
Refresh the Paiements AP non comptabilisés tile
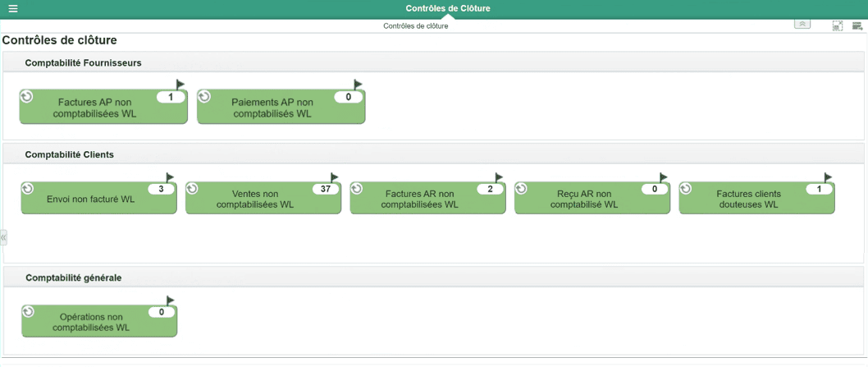point(204,97)
